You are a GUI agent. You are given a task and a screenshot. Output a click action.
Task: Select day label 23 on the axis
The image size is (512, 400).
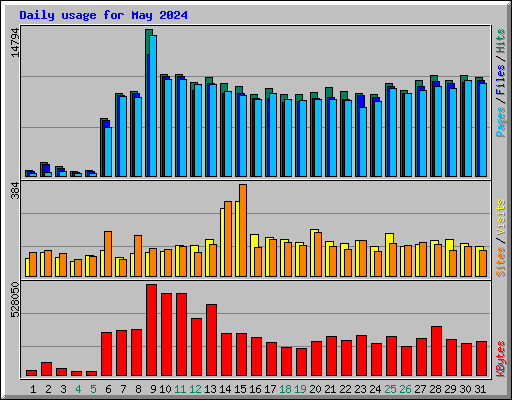(360, 389)
